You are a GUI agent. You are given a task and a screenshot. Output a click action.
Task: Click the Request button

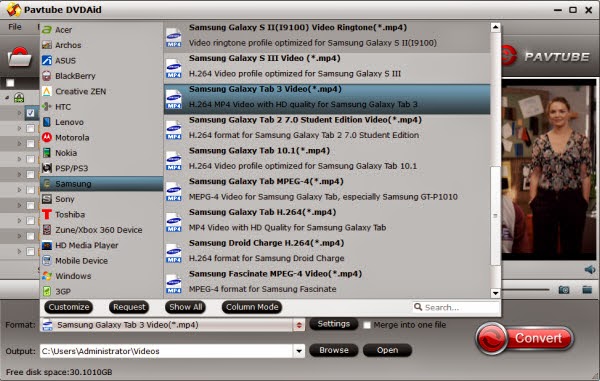tap(129, 307)
